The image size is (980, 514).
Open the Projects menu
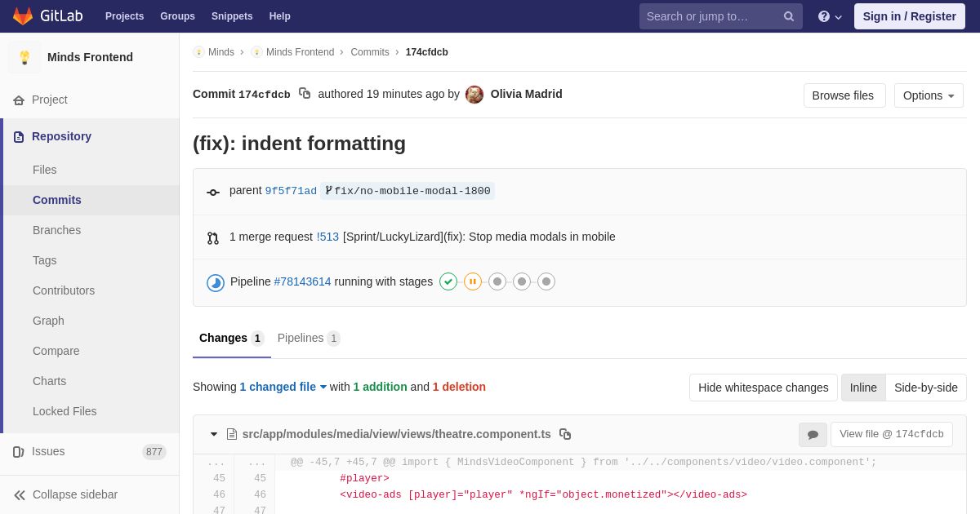(x=124, y=16)
